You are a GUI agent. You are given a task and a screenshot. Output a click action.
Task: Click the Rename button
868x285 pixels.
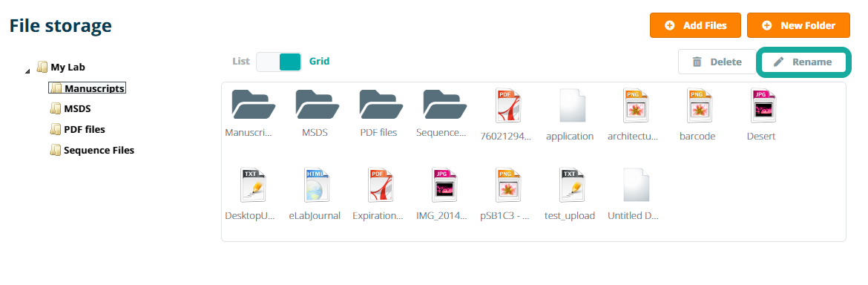pyautogui.click(x=803, y=62)
